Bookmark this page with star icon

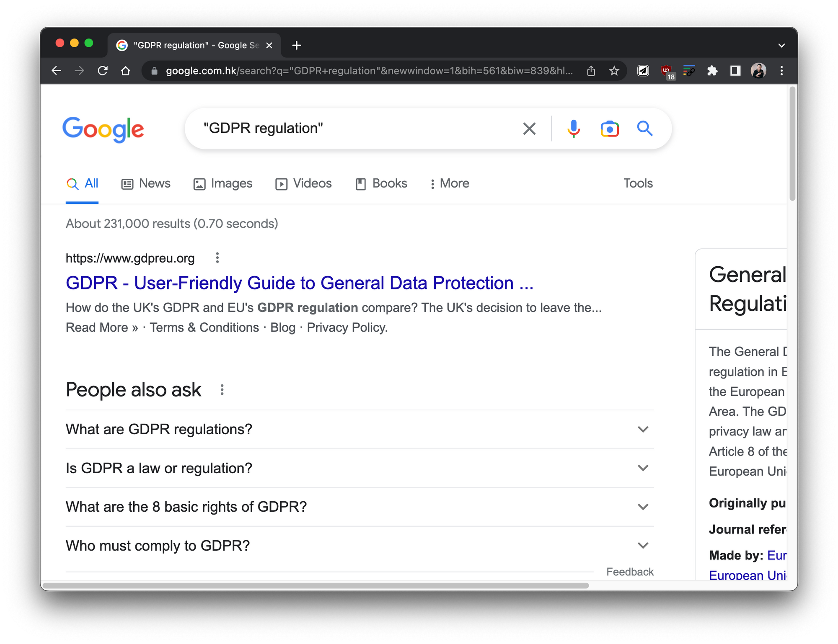click(614, 71)
